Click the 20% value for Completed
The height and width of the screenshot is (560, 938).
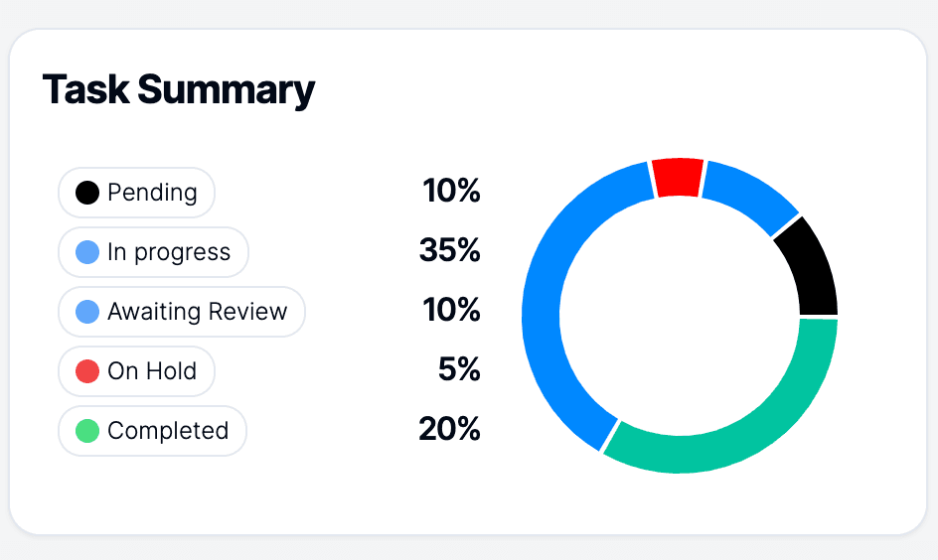click(450, 430)
